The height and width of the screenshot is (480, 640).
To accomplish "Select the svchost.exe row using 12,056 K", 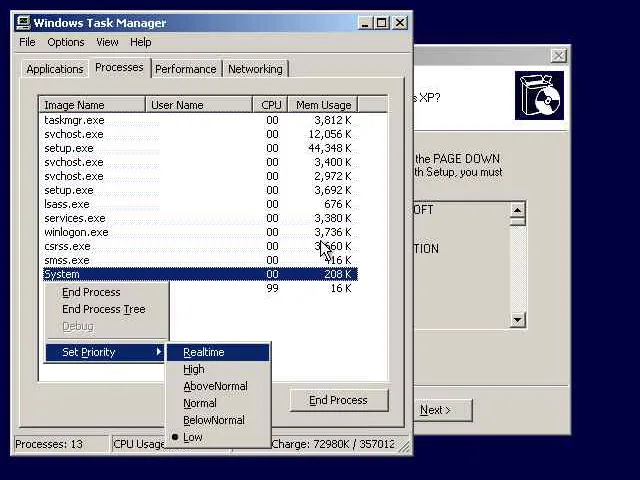I will (x=200, y=134).
